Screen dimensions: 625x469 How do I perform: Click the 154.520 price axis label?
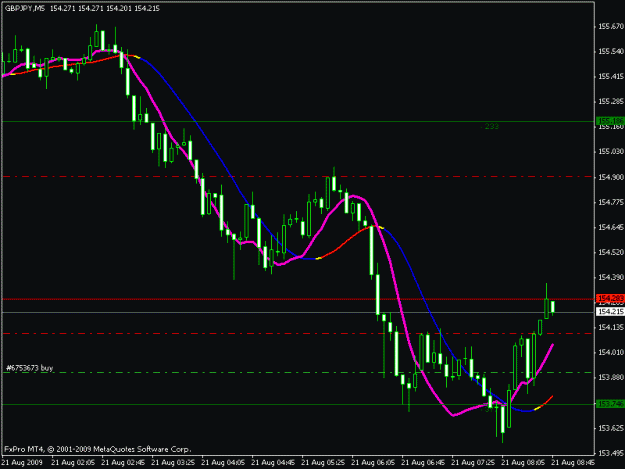pyautogui.click(x=611, y=252)
